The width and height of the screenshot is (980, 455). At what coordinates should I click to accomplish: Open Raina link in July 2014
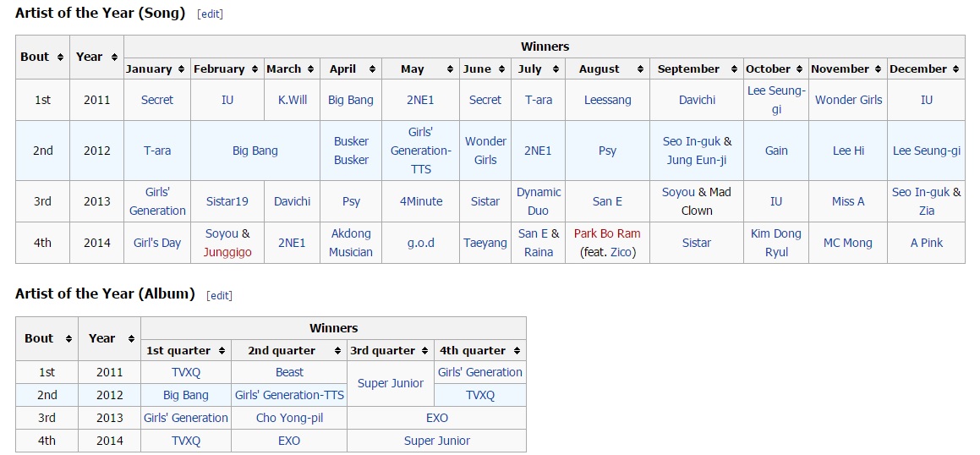tap(539, 253)
